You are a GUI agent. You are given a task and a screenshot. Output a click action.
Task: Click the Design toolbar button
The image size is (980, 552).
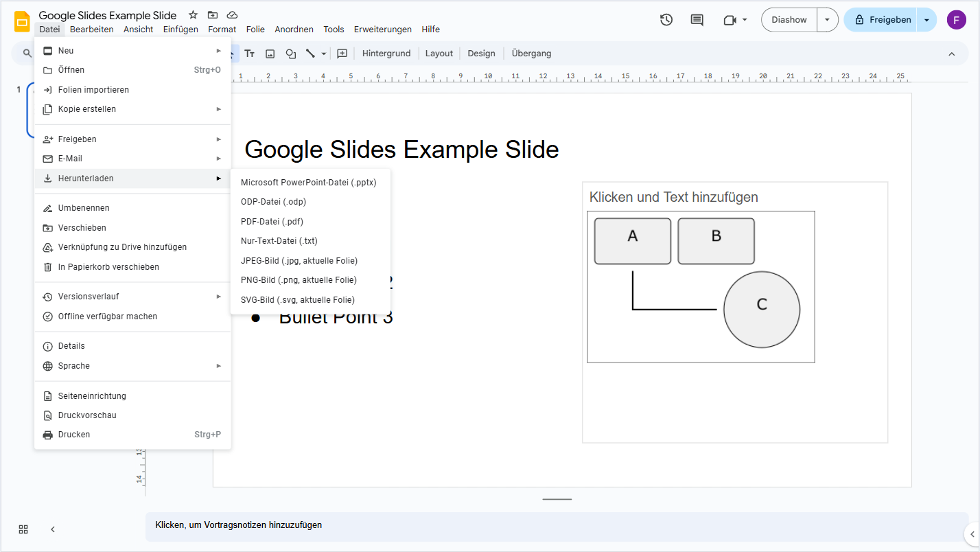(481, 54)
